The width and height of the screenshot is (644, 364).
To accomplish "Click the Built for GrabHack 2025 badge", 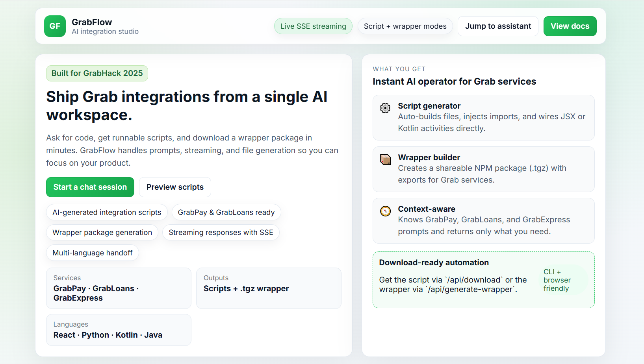I will pos(97,73).
